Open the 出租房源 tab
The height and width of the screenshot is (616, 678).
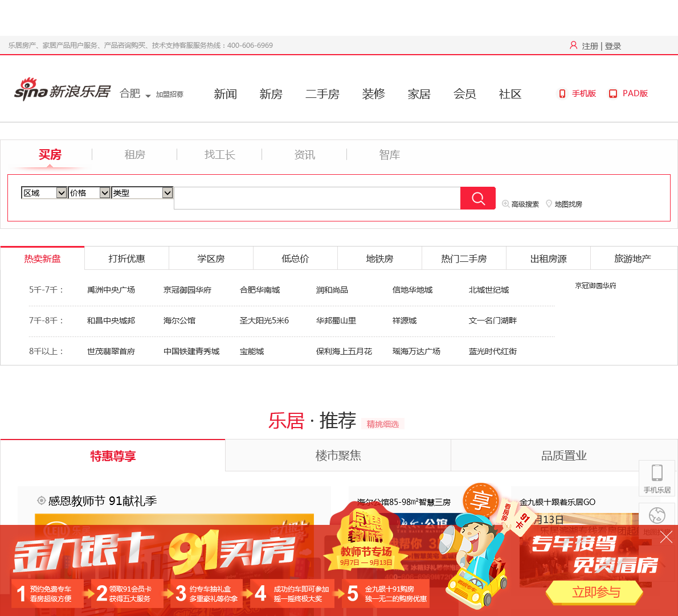(x=548, y=258)
